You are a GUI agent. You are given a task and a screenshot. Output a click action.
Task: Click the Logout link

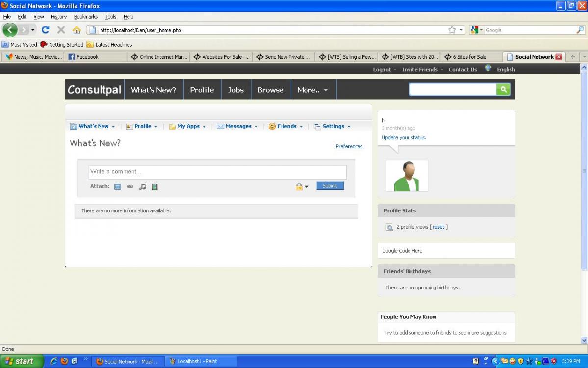click(x=382, y=69)
